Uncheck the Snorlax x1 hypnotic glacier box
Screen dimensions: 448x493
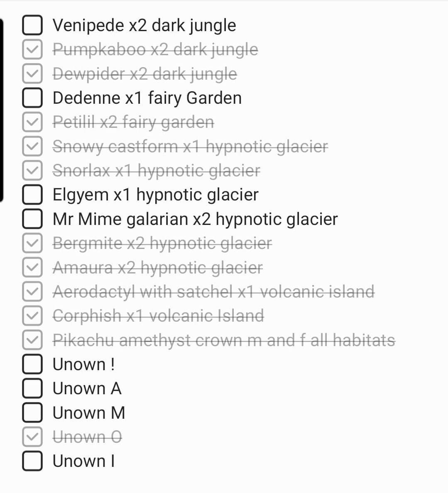click(32, 170)
